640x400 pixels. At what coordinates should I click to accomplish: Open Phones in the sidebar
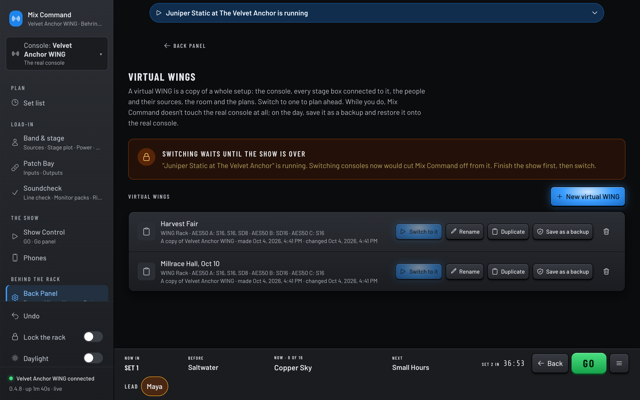pyautogui.click(x=57, y=258)
